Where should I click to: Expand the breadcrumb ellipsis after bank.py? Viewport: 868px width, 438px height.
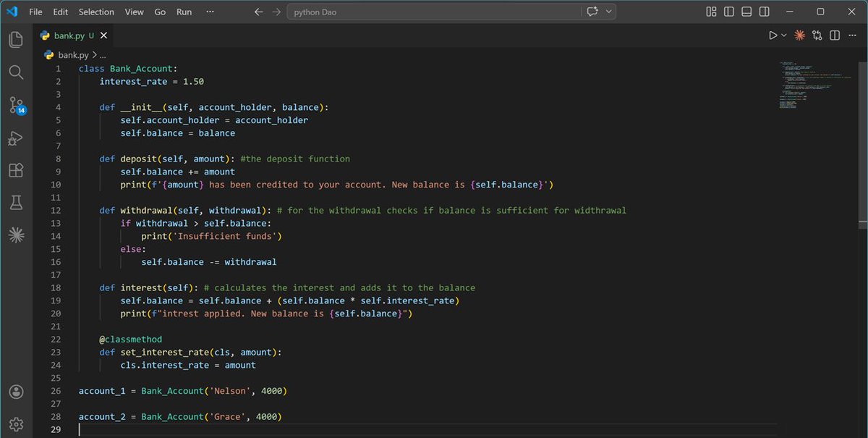click(x=103, y=54)
